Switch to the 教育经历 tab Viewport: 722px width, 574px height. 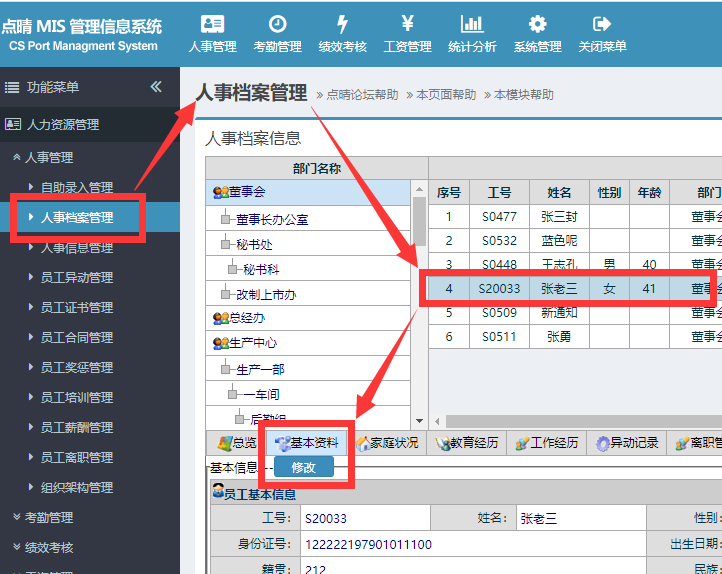[467, 443]
